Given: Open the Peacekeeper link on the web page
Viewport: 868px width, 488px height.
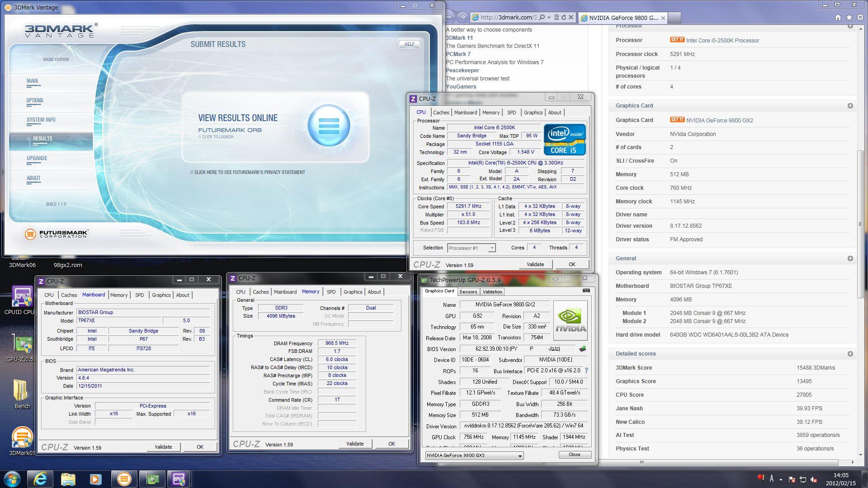Looking at the screenshot, I should [x=462, y=70].
